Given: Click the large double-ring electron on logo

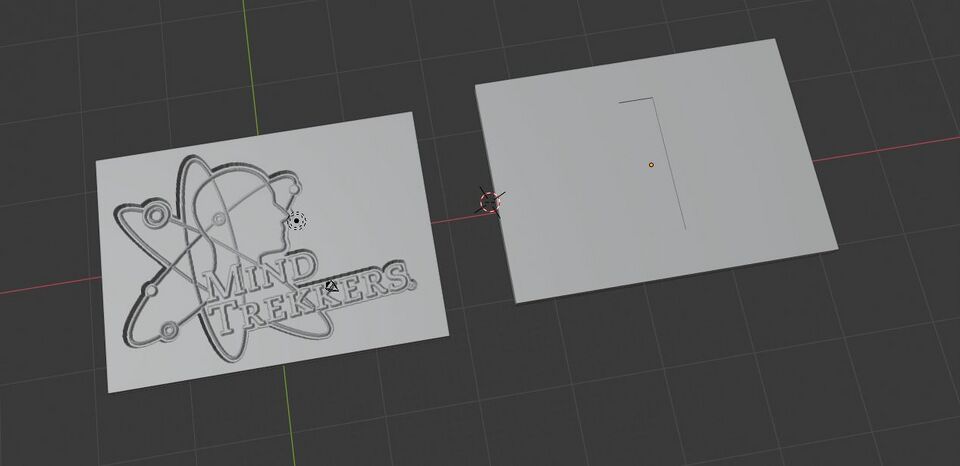Looking at the screenshot, I should pos(156,215).
